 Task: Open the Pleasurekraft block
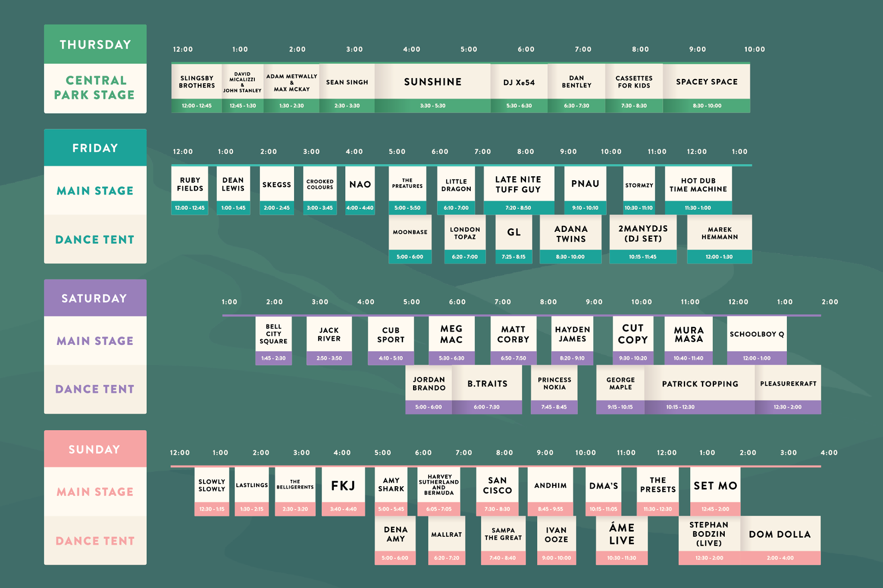click(x=788, y=389)
